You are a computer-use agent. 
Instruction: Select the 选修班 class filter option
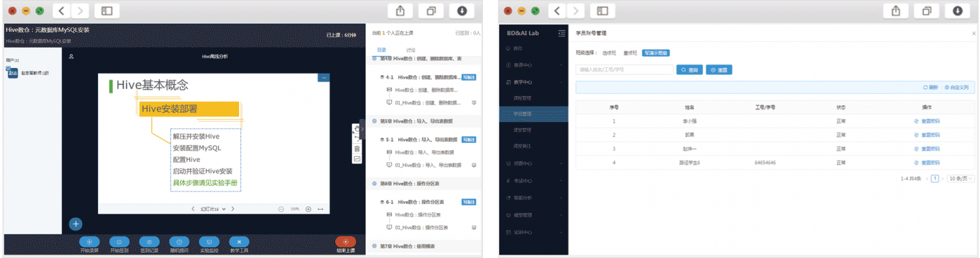[x=609, y=53]
